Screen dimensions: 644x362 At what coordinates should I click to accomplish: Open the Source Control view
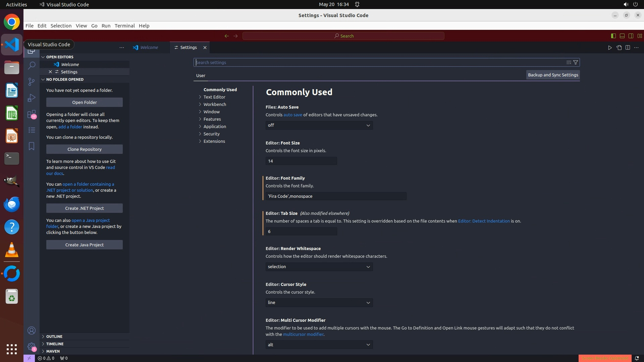point(32,82)
